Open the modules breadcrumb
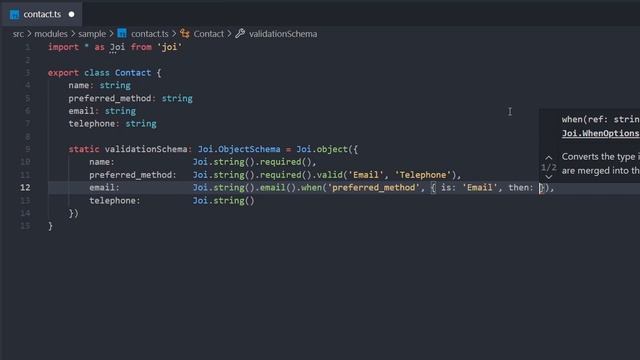Screen dimensions: 640x360 tap(51, 34)
